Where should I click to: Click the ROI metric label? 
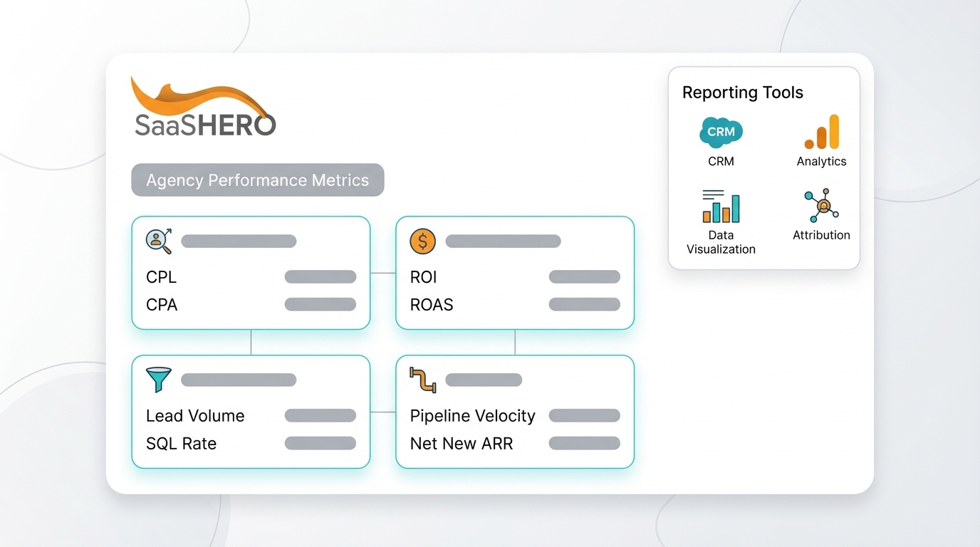point(423,277)
